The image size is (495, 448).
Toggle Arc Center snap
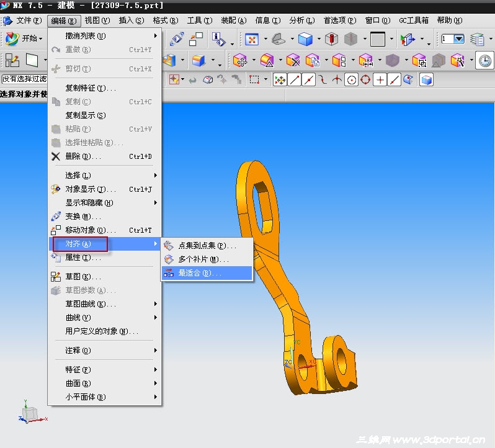(x=351, y=79)
